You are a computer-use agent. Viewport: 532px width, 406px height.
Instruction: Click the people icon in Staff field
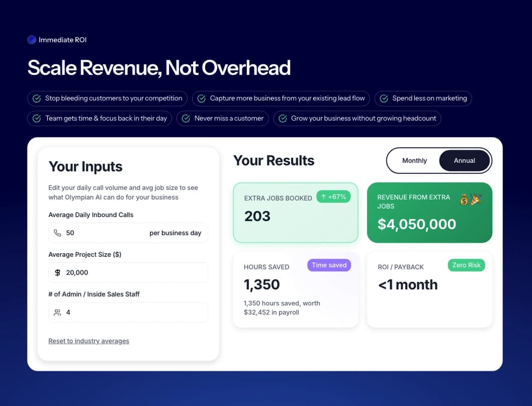[x=57, y=313]
